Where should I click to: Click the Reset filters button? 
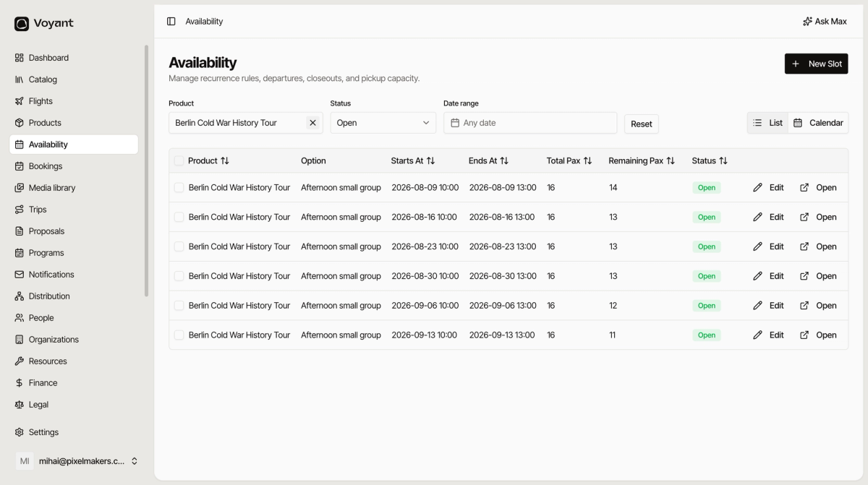pos(642,124)
